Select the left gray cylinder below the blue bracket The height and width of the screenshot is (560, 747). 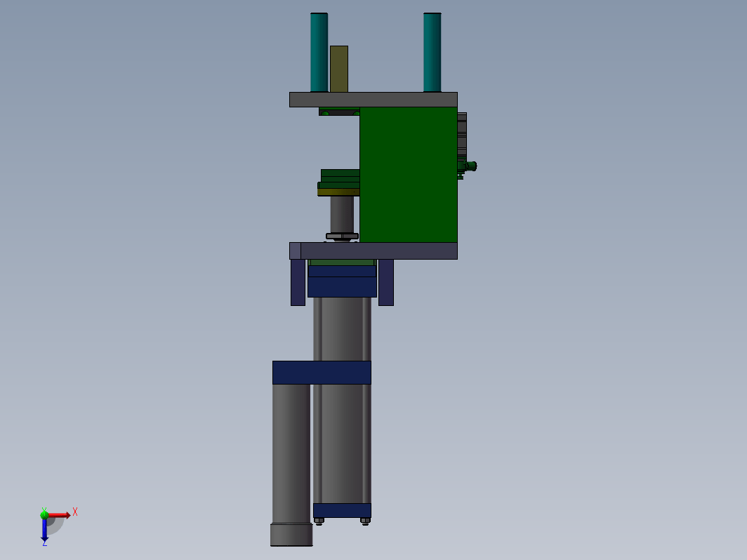point(291,453)
